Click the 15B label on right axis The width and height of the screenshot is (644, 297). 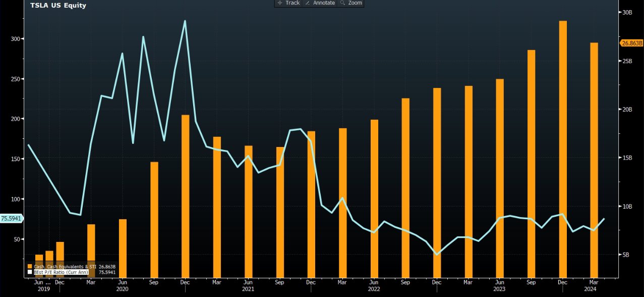point(627,158)
